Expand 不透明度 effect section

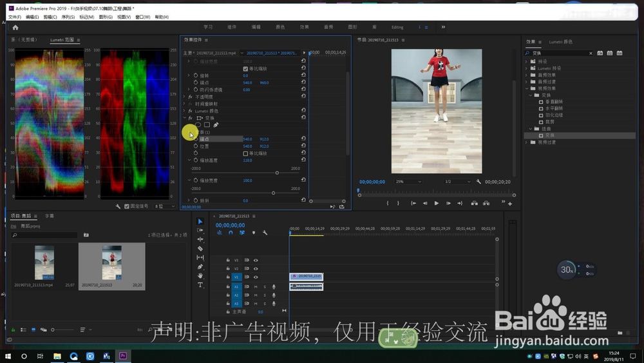(x=184, y=97)
